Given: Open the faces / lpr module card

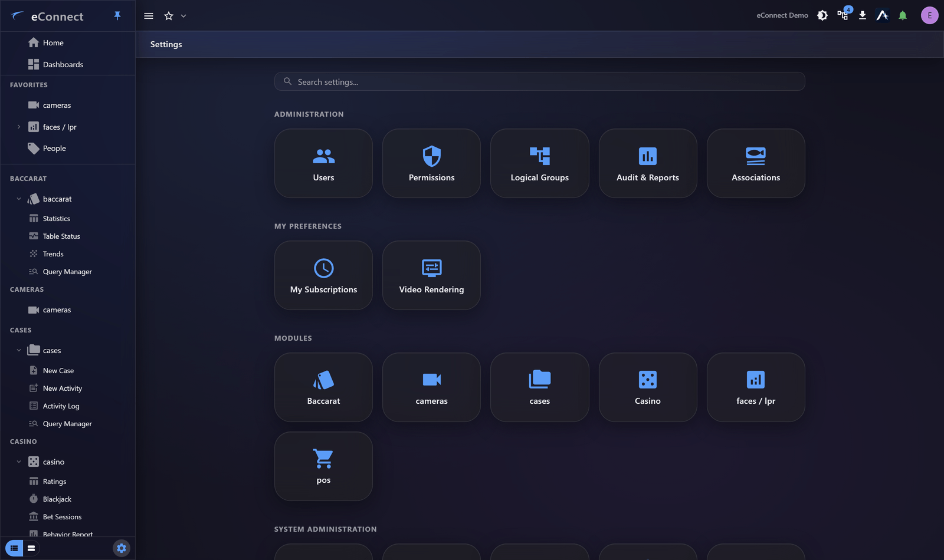Looking at the screenshot, I should (x=756, y=387).
